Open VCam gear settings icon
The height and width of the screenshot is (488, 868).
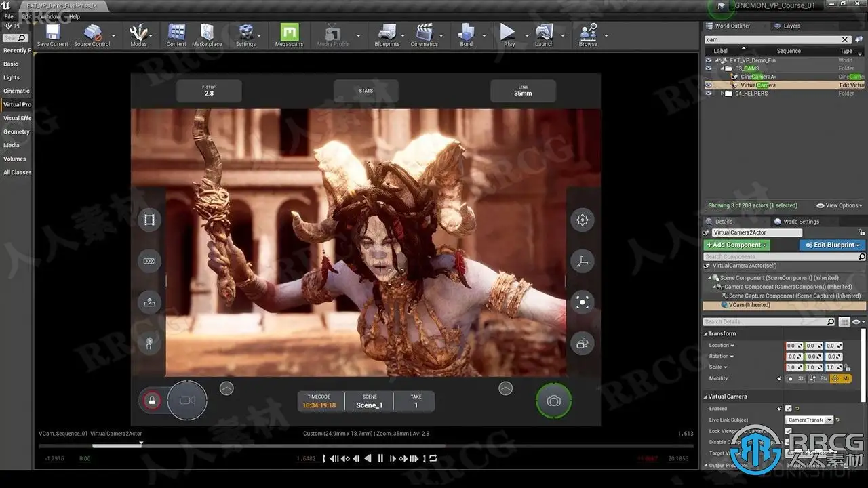point(582,220)
